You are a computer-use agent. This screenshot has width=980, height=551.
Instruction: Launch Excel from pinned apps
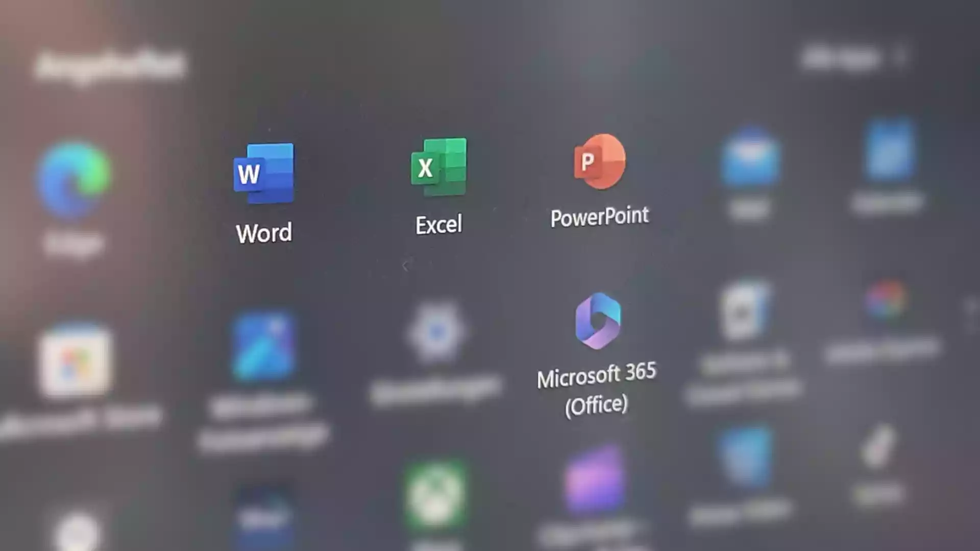[439, 167]
